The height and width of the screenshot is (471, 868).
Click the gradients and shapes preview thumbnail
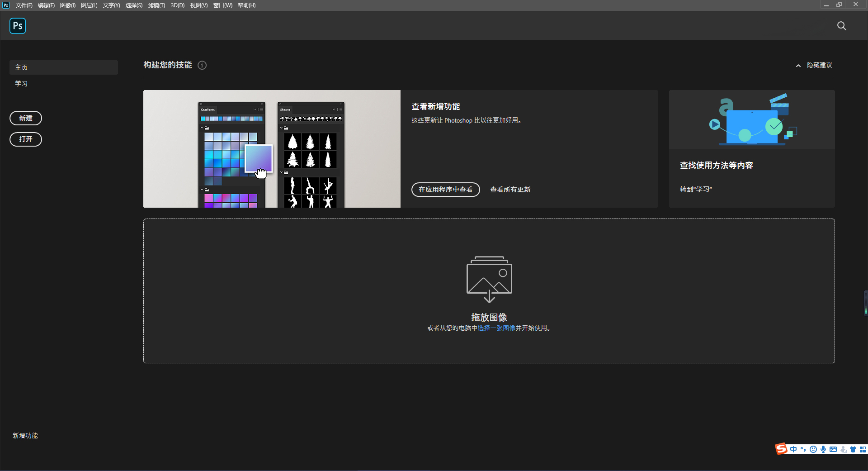pos(272,149)
